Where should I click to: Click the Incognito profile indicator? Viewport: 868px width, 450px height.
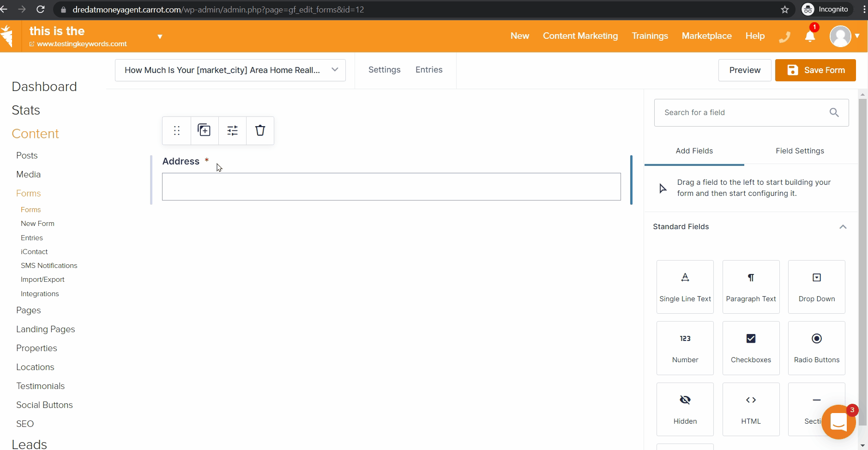pos(826,9)
